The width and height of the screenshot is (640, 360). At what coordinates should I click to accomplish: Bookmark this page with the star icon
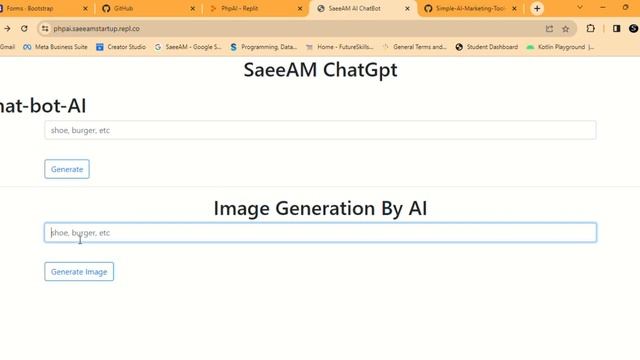tap(565, 29)
